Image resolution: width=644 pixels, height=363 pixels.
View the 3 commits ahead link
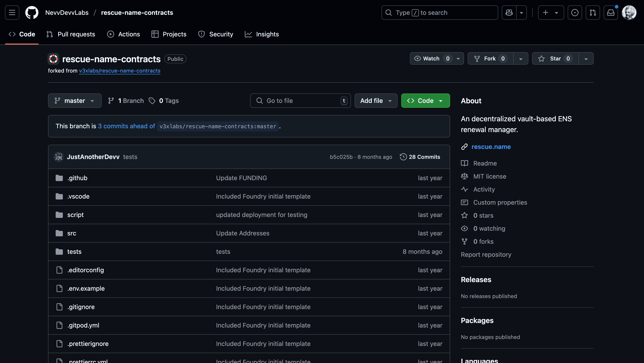pos(127,126)
